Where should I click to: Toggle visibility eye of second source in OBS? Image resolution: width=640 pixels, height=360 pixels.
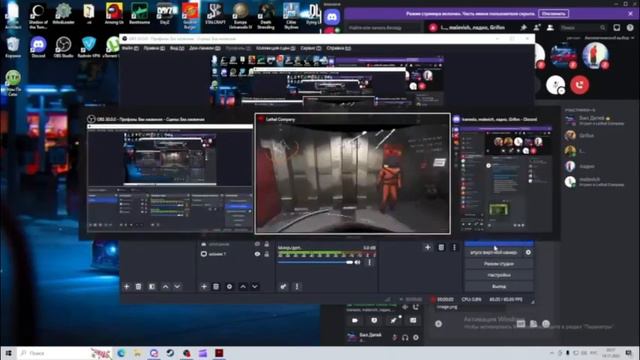257,254
